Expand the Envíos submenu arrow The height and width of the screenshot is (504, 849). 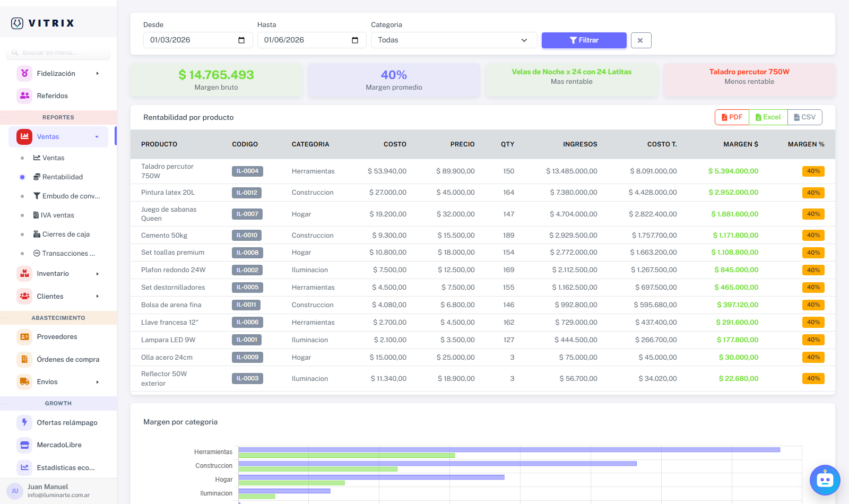tap(97, 382)
